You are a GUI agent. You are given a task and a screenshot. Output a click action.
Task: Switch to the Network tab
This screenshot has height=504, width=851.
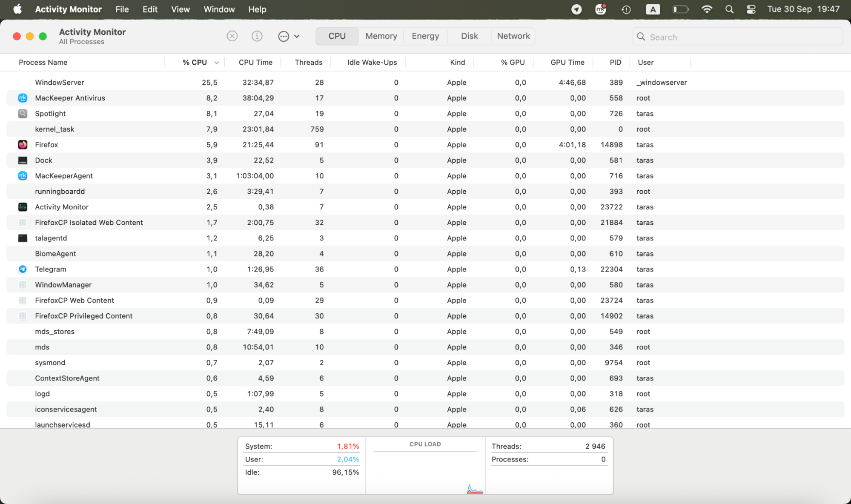pyautogui.click(x=513, y=36)
